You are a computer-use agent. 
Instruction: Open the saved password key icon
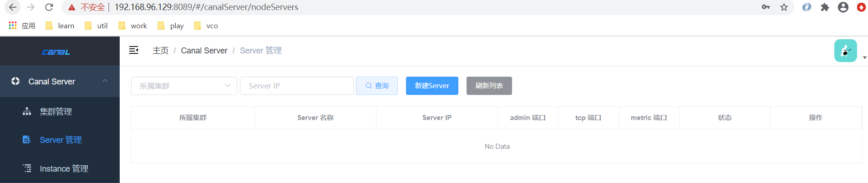[766, 7]
